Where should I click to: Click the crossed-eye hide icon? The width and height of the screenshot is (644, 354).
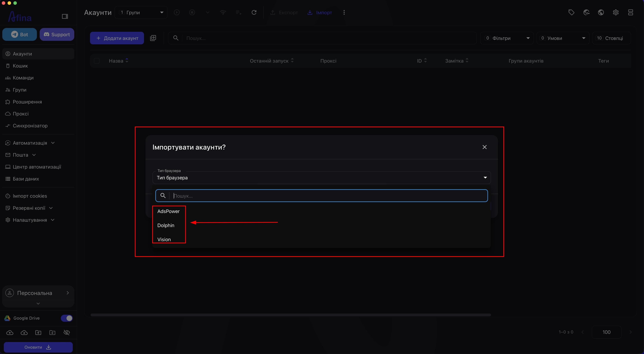click(x=67, y=333)
